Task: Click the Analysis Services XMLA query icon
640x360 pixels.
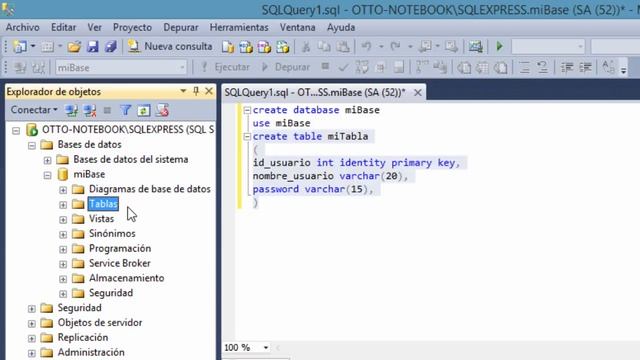Action: click(x=282, y=47)
